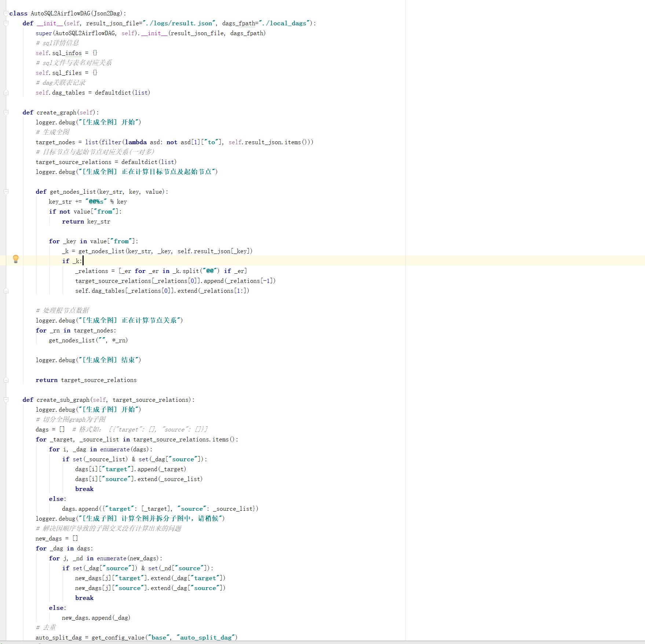Viewport: 645px width, 644px height.
Task: Click the auto_split_dag = get_config_value line
Action: (136, 637)
